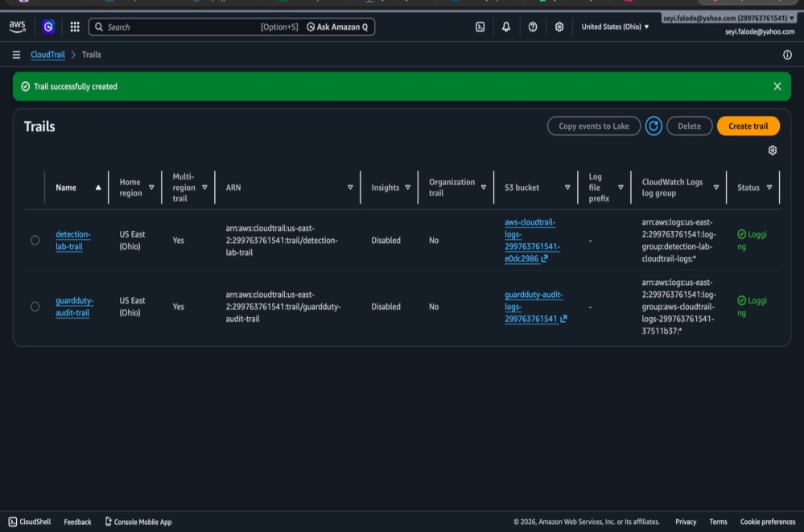Open the info panel icon
The width and height of the screenshot is (804, 532).
(787, 55)
